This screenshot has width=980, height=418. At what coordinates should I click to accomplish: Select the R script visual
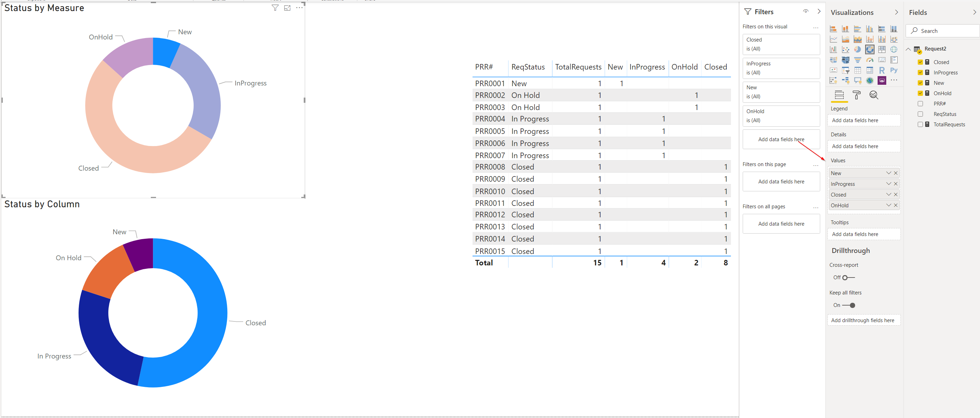click(x=882, y=70)
